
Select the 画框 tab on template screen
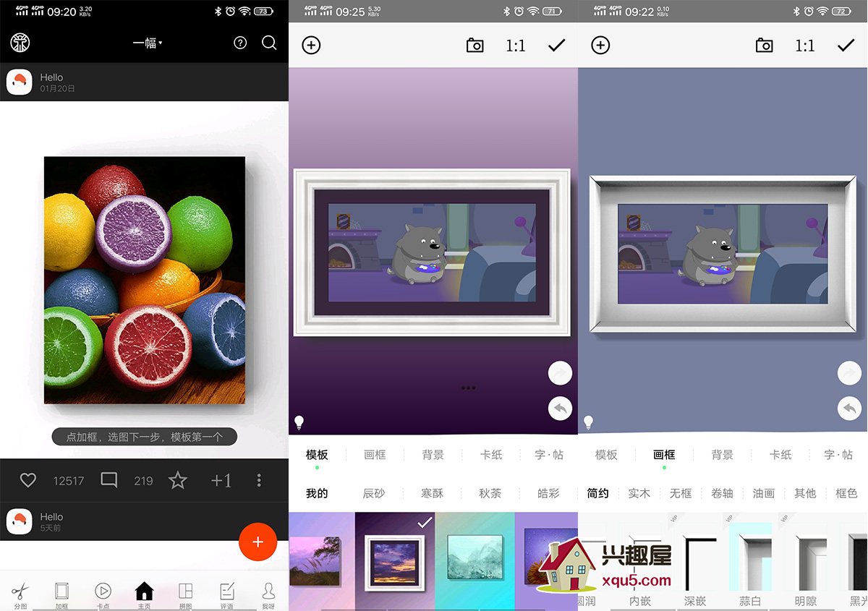tap(375, 455)
